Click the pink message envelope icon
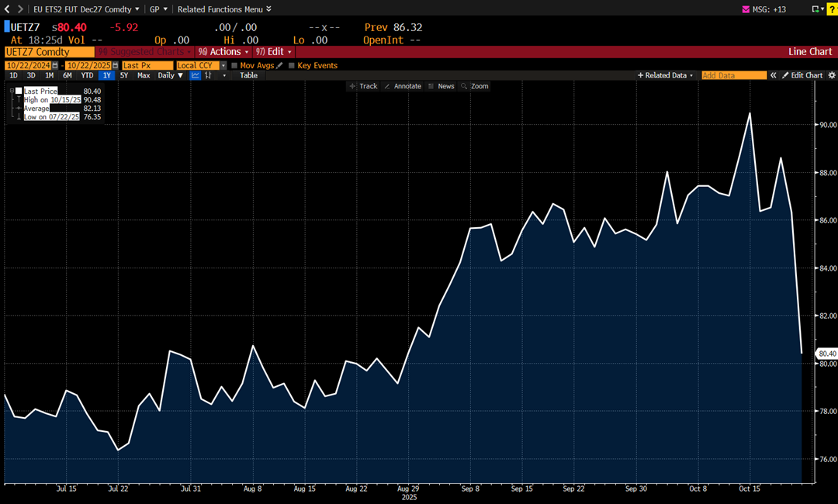Viewport: 838px width, 504px height. [x=746, y=9]
